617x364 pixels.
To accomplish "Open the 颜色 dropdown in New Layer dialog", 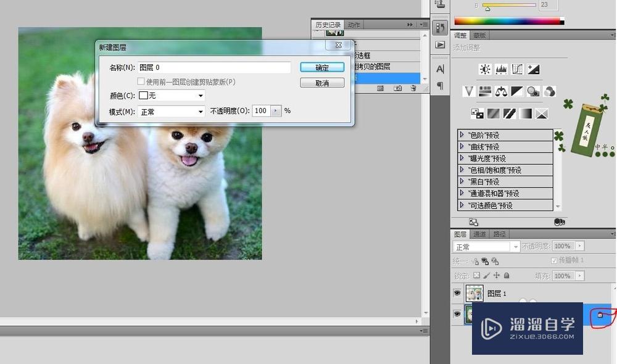I will coord(171,96).
